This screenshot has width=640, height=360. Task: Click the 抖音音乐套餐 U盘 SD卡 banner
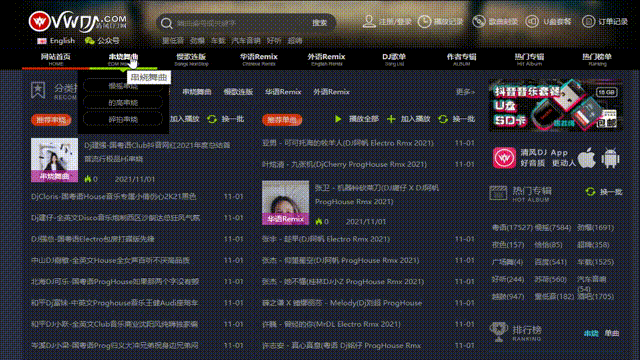click(x=556, y=105)
